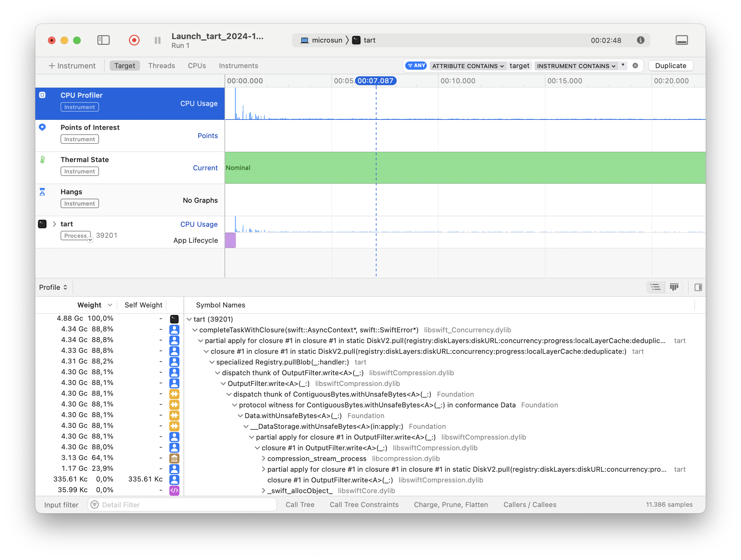Screen dimensions: 741x560
Task: Open the Profile detail selector
Action: coord(53,287)
